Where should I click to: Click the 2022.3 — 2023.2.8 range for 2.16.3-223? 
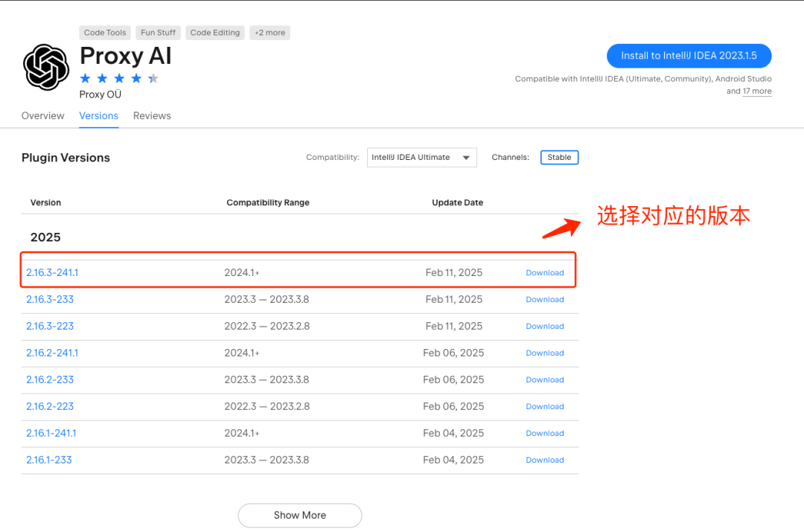click(267, 326)
